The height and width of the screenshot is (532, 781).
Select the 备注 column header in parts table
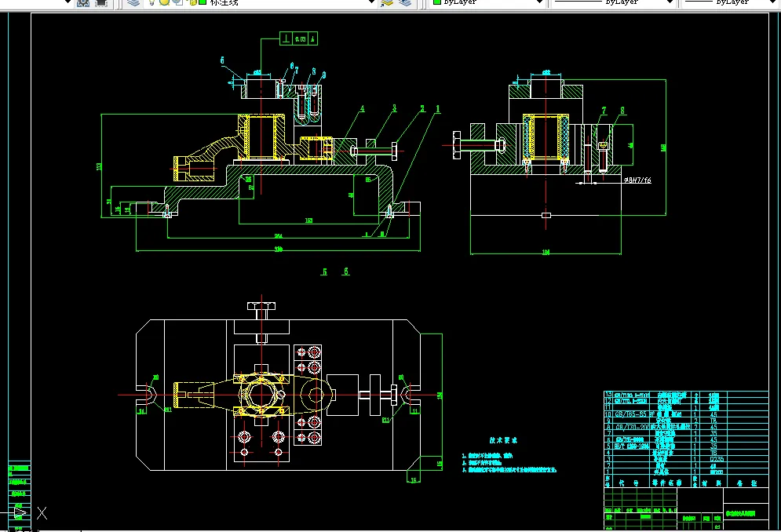(747, 483)
